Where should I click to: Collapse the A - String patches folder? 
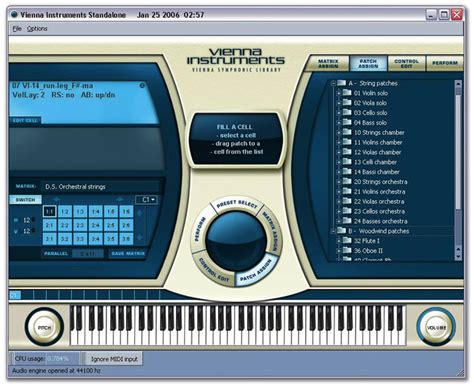pyautogui.click(x=333, y=83)
